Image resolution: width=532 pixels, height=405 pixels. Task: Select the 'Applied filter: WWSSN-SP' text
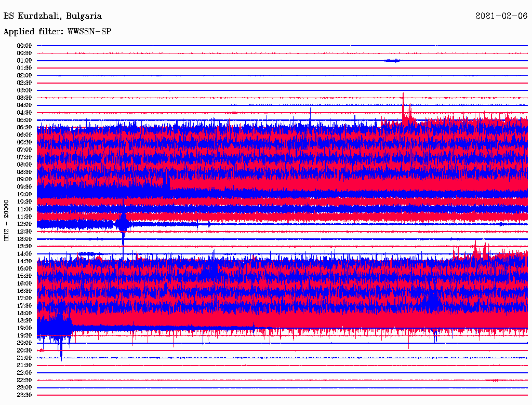pyautogui.click(x=57, y=32)
